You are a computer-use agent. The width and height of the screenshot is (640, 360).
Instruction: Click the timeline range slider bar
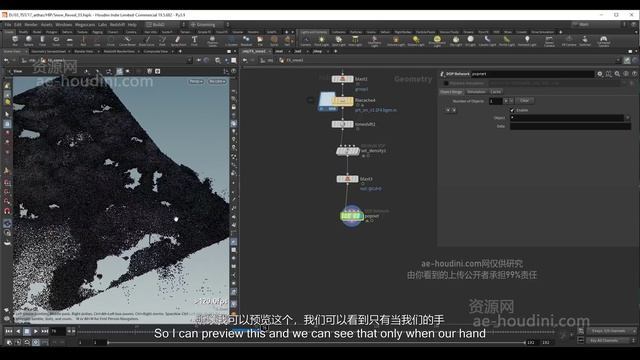click(x=316, y=342)
